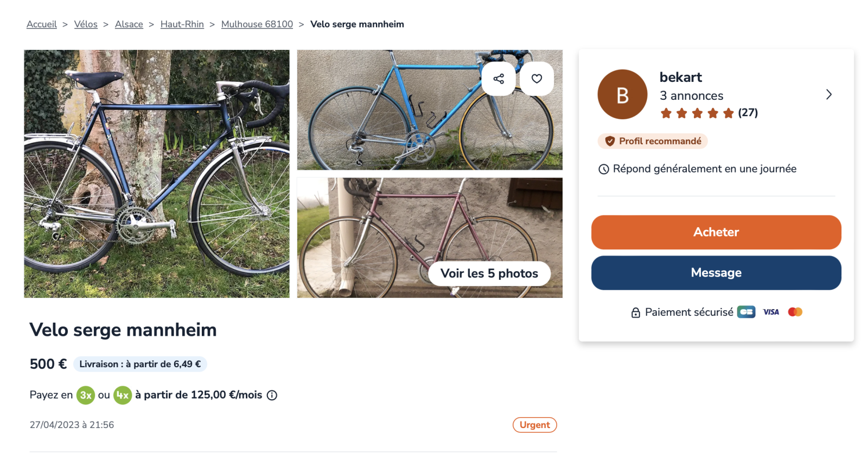The width and height of the screenshot is (868, 460).
Task: Go to Accueil breadcrumb
Action: tap(42, 24)
